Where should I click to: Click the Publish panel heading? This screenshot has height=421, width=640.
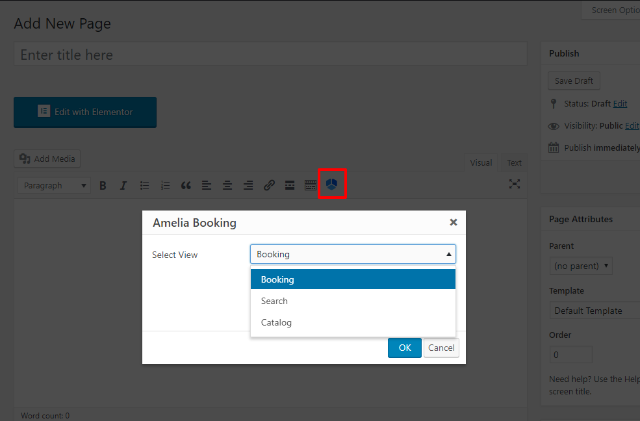pos(564,53)
